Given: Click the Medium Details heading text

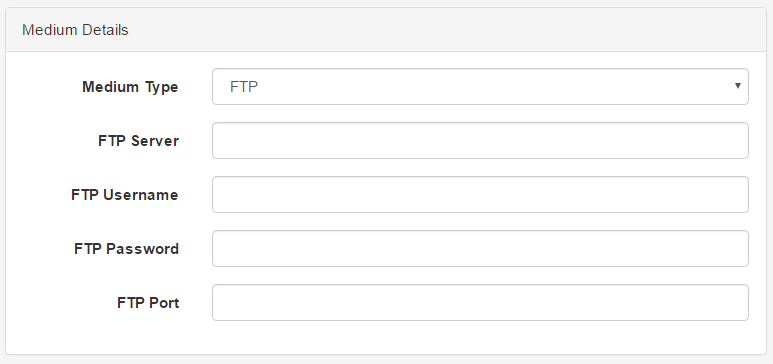Looking at the screenshot, I should coord(75,30).
